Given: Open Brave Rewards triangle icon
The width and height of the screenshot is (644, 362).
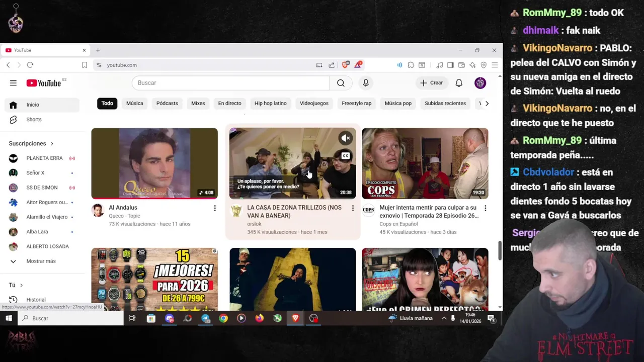Looking at the screenshot, I should (358, 65).
